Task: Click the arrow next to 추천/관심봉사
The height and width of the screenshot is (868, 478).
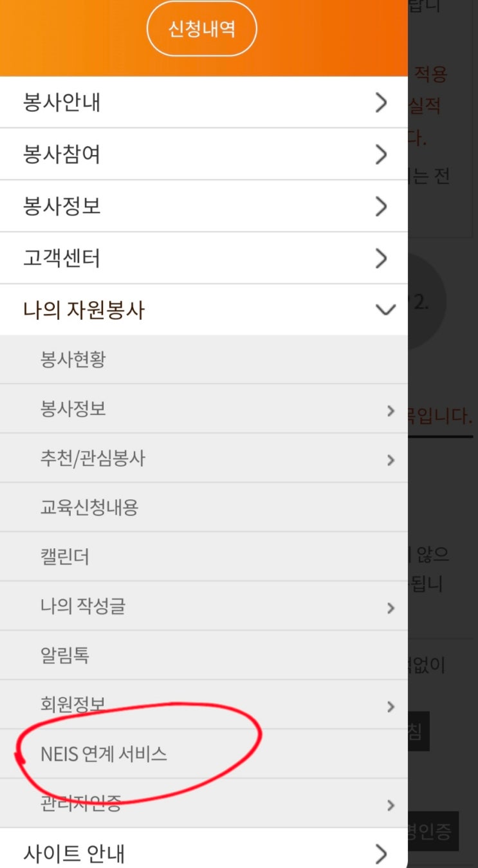Action: (x=391, y=459)
